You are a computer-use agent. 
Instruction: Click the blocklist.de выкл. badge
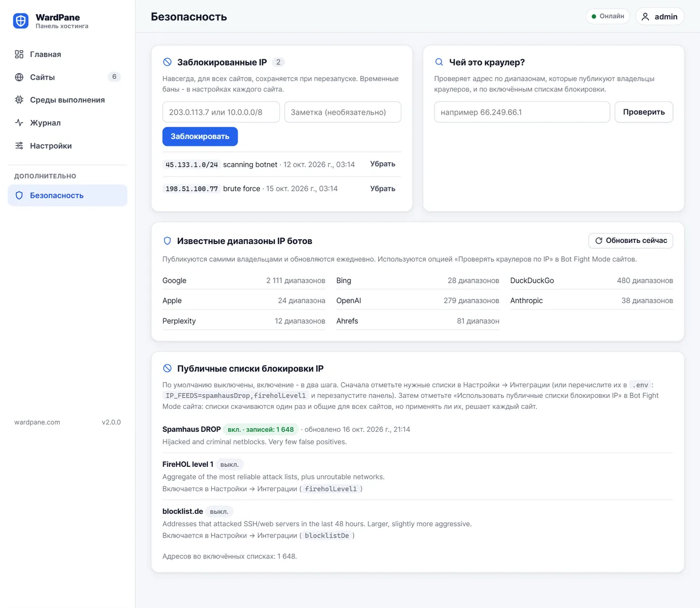219,512
